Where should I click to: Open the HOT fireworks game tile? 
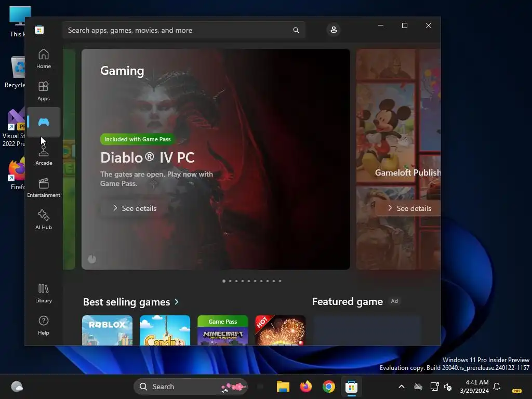pyautogui.click(x=280, y=330)
